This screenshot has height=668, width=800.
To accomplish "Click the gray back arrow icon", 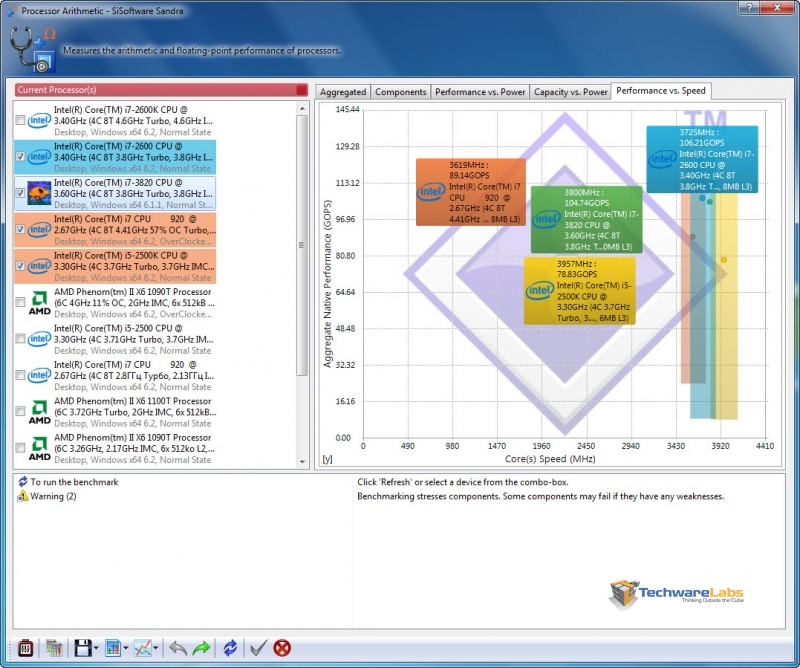I will click(x=178, y=648).
